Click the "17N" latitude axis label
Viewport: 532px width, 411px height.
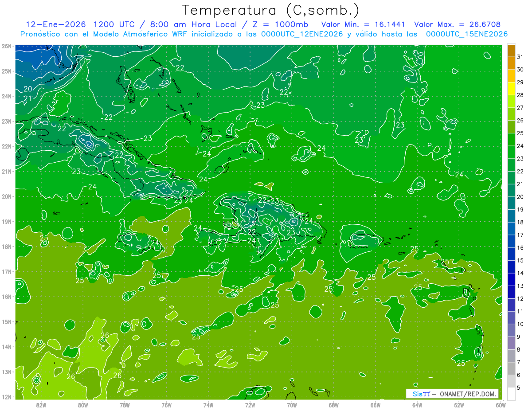7,272
